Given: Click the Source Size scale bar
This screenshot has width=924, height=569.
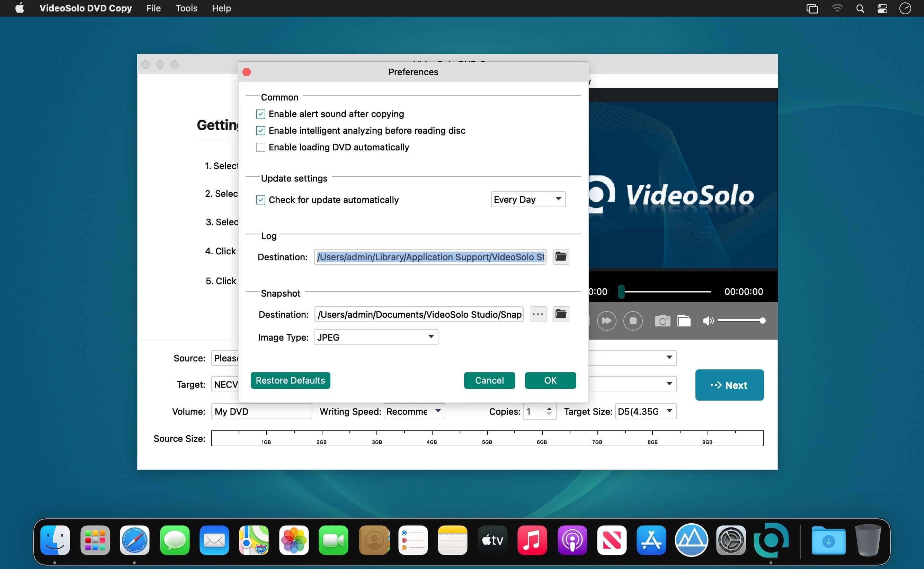Looking at the screenshot, I should (487, 438).
